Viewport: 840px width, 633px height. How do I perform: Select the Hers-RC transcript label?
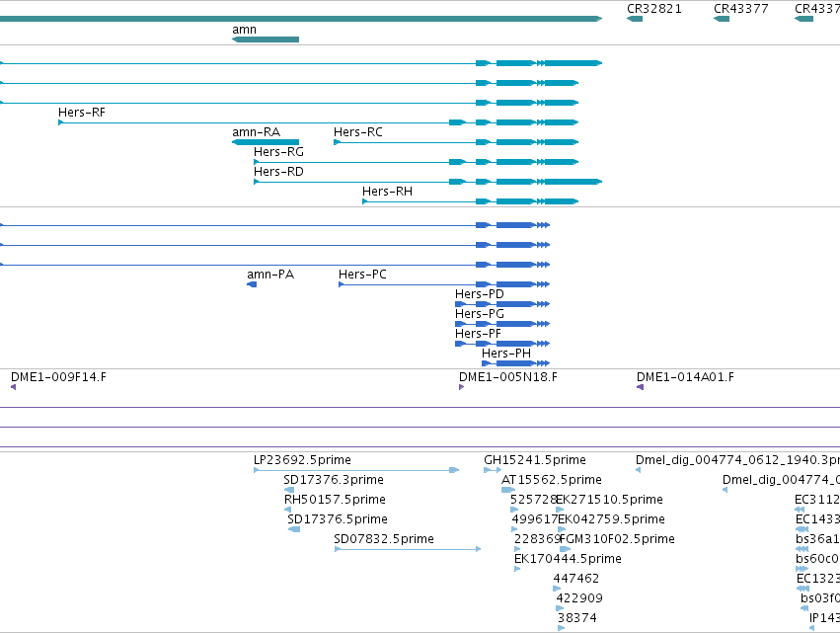[x=358, y=132]
